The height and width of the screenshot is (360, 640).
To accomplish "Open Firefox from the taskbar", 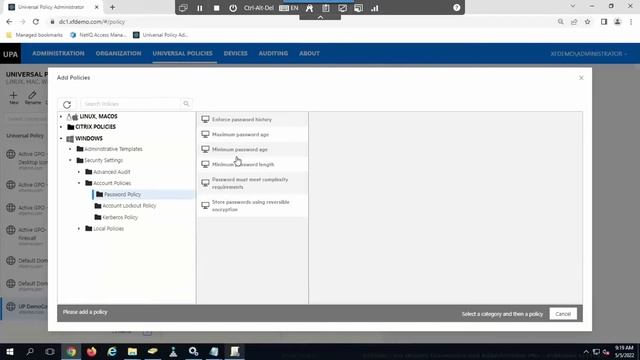I will point(91,351).
